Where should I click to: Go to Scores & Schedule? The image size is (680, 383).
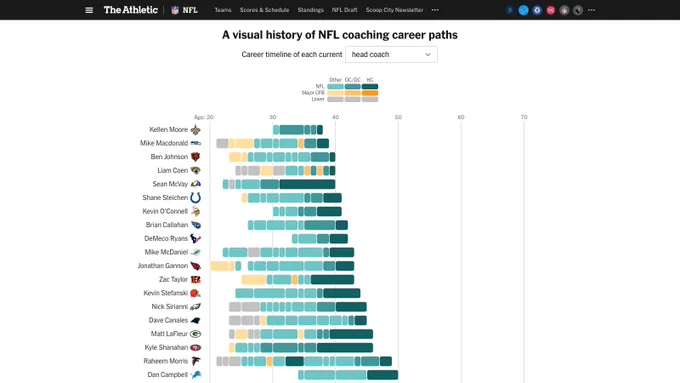(x=264, y=10)
